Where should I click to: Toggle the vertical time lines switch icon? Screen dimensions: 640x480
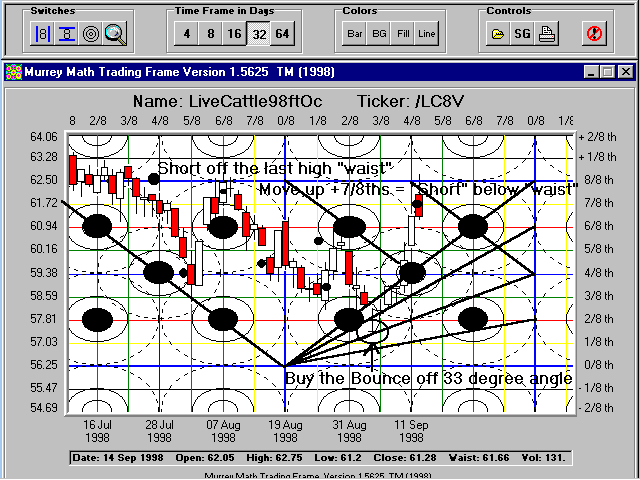pos(42,33)
